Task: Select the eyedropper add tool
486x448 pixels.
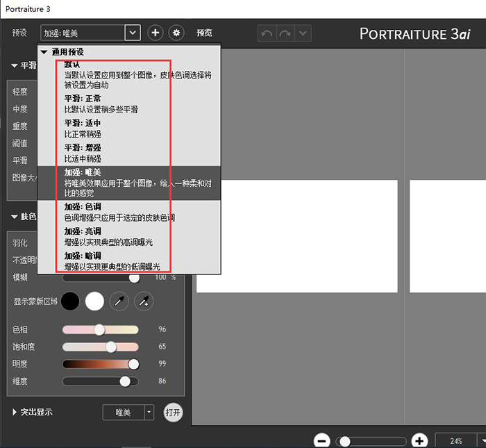Action: [x=144, y=301]
